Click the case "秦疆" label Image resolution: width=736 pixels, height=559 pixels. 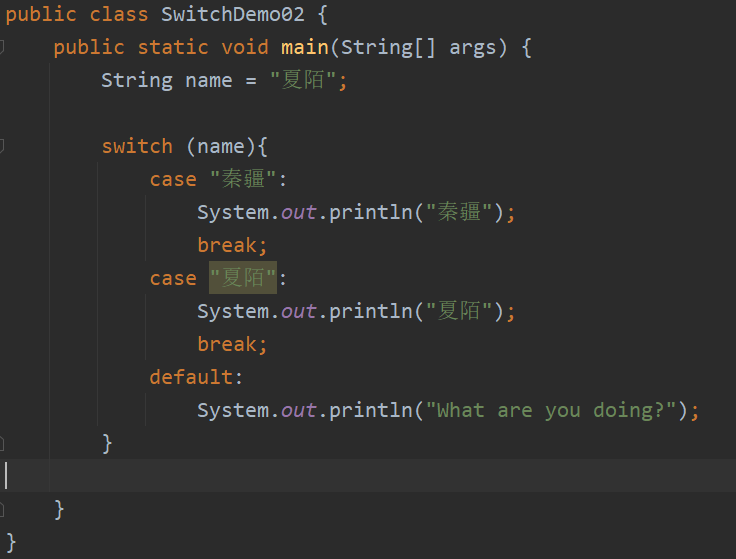pyautogui.click(x=218, y=179)
